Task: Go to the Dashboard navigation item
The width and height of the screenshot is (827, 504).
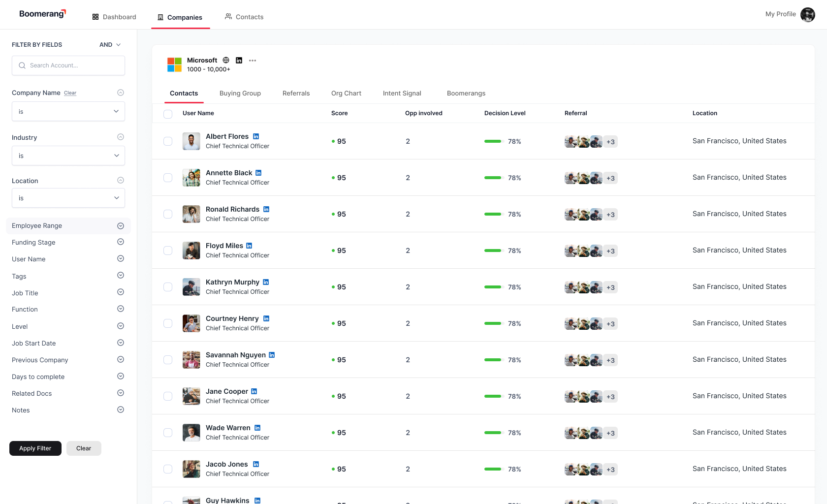Action: point(114,17)
